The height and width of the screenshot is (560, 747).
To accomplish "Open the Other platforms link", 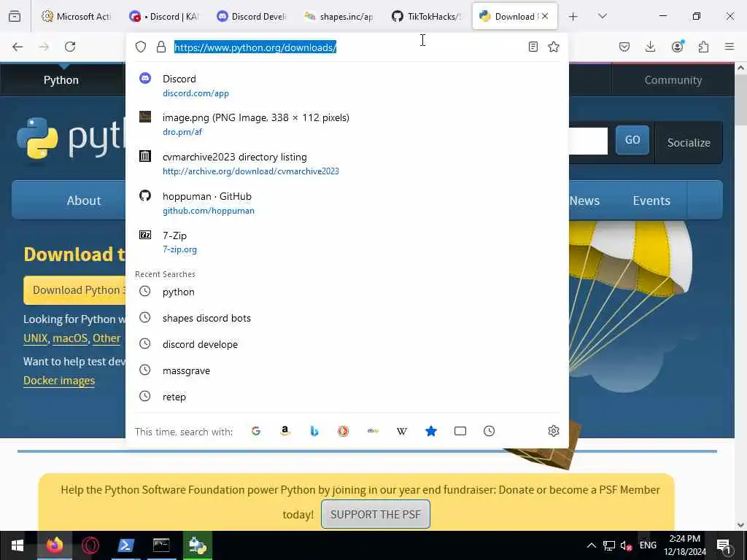I will [107, 338].
